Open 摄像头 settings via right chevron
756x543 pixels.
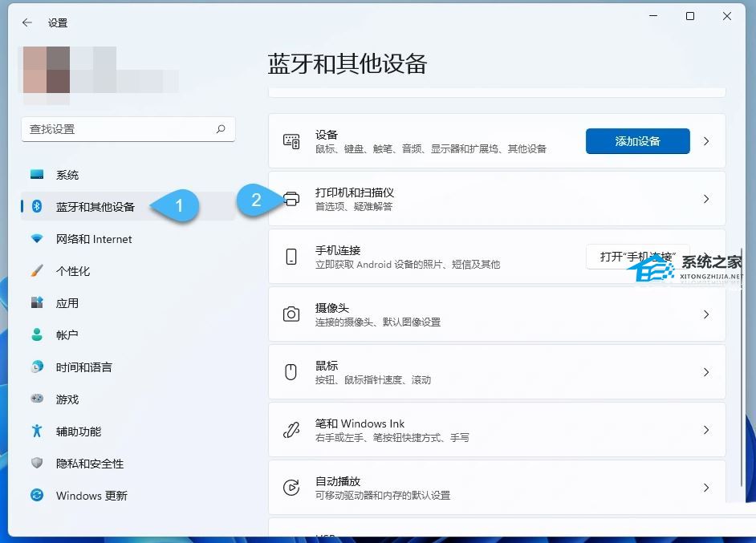click(706, 314)
